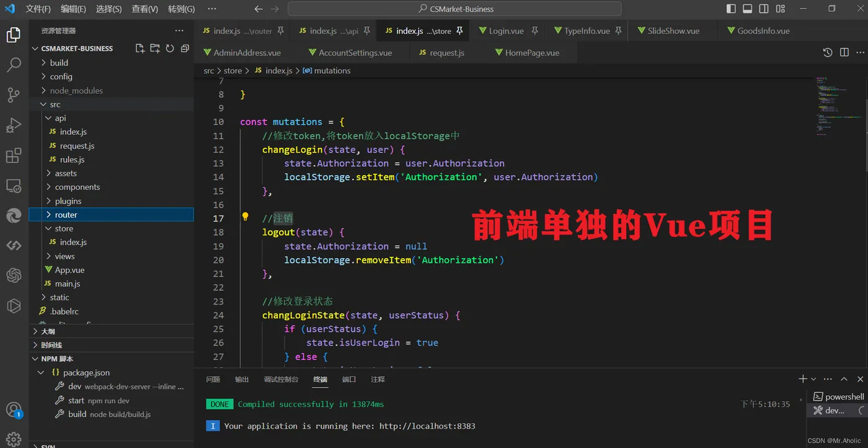This screenshot has width=868, height=448.
Task: Switch to the 问题 problems panel tab
Action: (213, 379)
